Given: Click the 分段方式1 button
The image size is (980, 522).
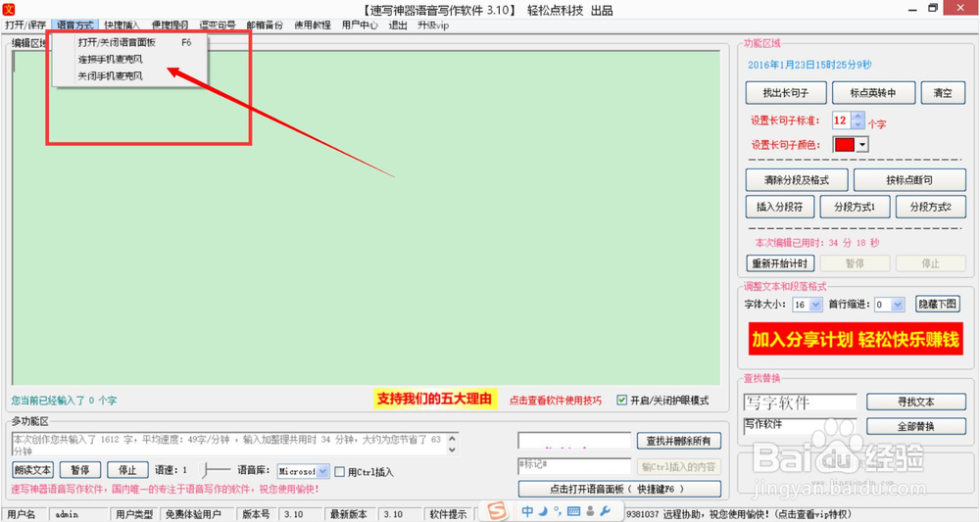Looking at the screenshot, I should (x=855, y=207).
